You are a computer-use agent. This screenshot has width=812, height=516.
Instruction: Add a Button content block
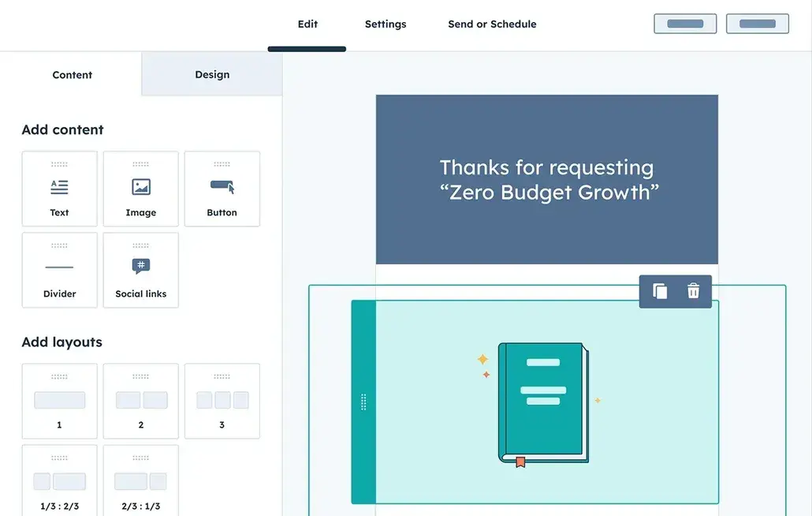pos(222,188)
